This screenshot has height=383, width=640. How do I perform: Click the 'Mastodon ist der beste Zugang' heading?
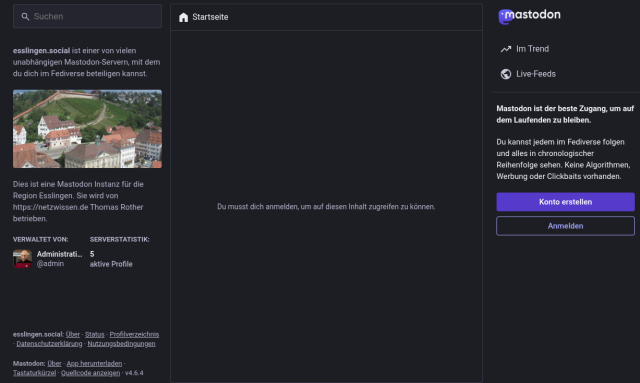[565, 114]
